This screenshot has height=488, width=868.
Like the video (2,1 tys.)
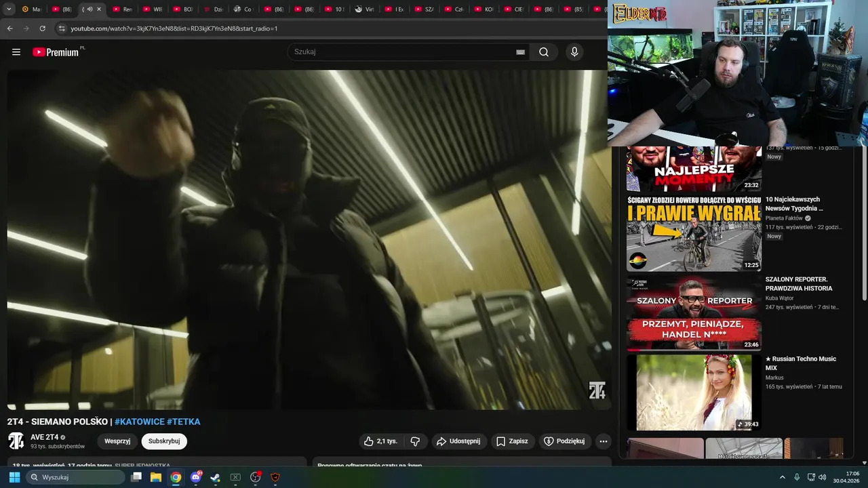click(380, 441)
